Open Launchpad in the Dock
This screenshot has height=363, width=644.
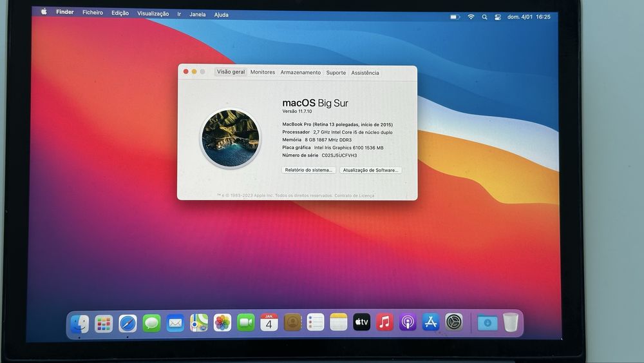[104, 324]
